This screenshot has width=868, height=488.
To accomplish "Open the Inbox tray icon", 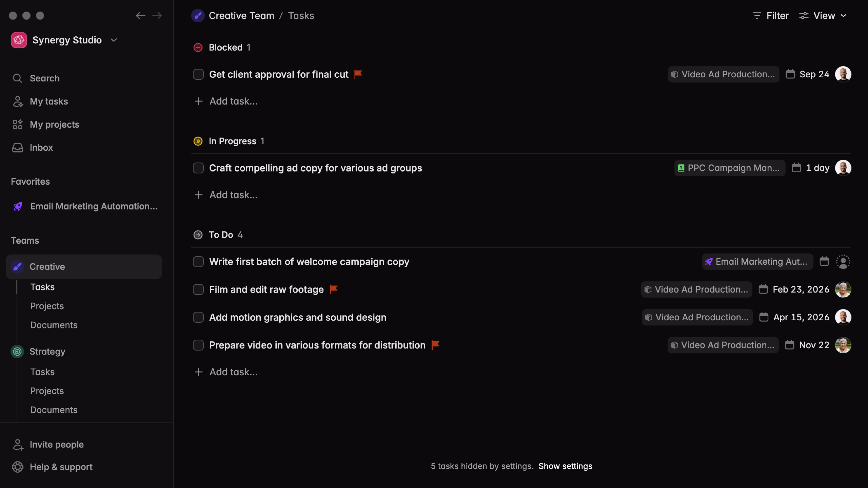I will (18, 148).
